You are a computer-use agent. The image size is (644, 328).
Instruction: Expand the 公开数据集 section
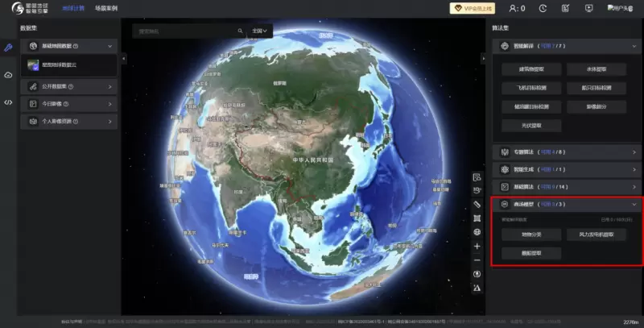click(111, 86)
